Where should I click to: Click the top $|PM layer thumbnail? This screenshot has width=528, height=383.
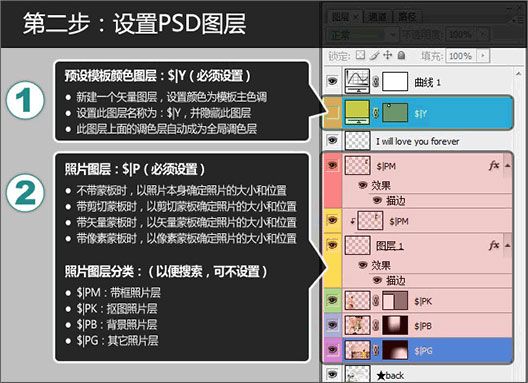pyautogui.click(x=358, y=165)
